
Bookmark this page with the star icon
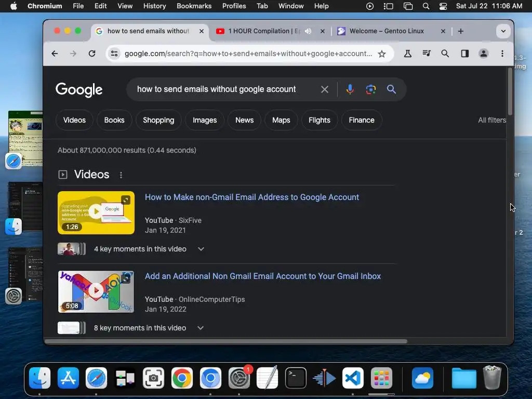click(382, 54)
